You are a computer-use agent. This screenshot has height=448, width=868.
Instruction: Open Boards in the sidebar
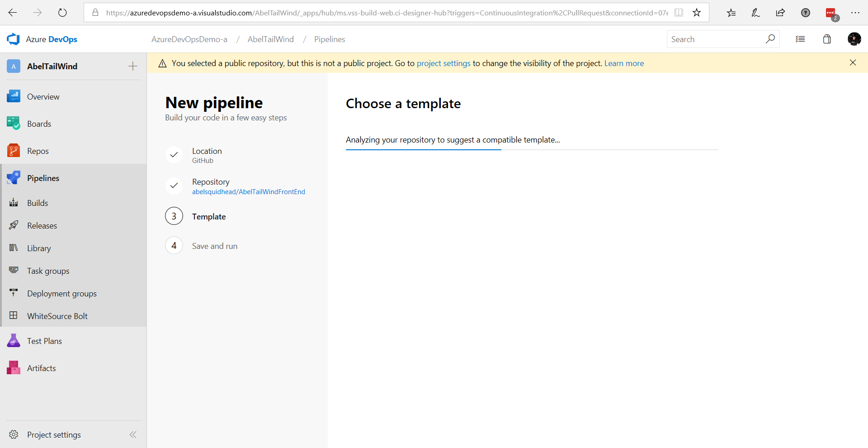pyautogui.click(x=73, y=124)
